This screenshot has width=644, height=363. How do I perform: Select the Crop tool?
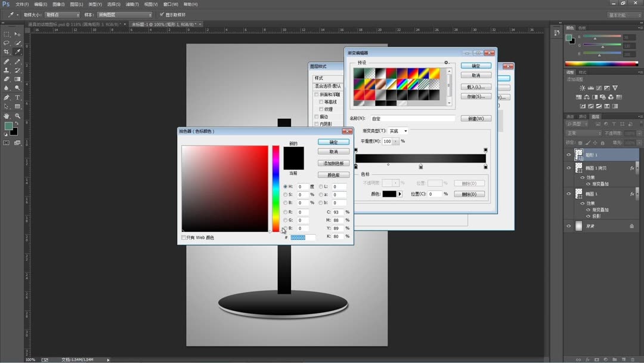6,51
